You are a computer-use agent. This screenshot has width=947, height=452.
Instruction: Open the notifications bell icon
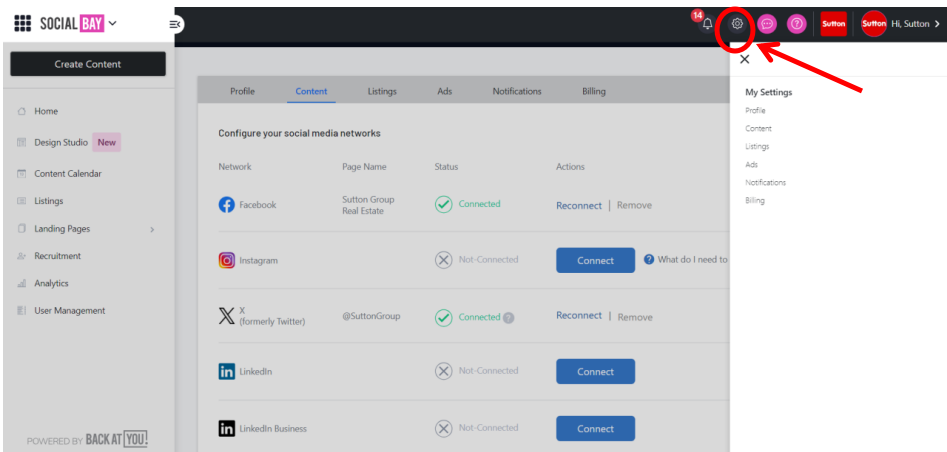coord(707,24)
